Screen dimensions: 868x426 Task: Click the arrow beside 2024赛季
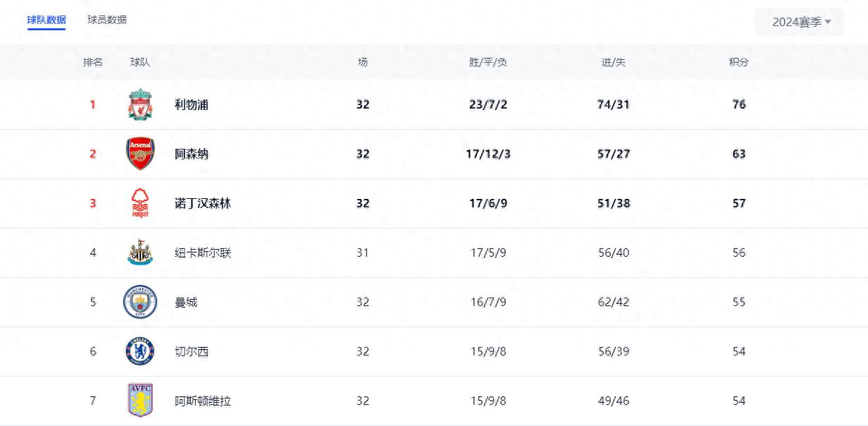(829, 22)
